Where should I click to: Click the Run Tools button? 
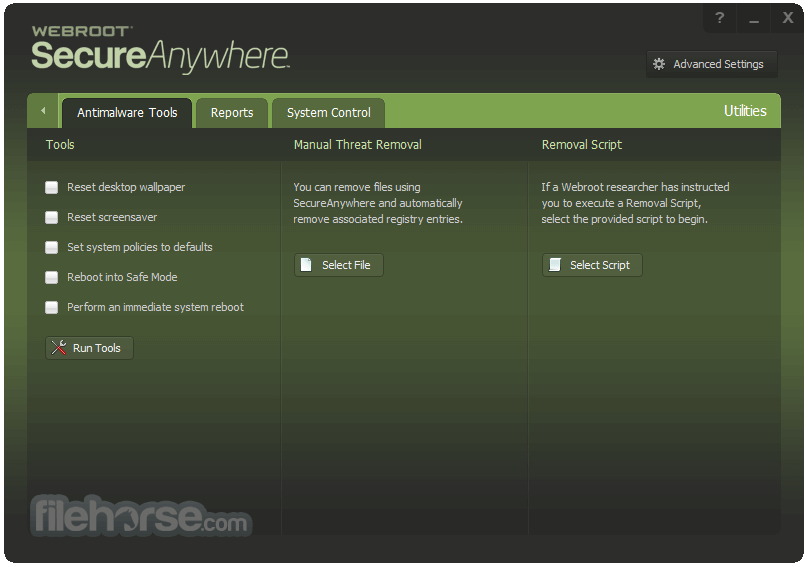click(x=89, y=348)
